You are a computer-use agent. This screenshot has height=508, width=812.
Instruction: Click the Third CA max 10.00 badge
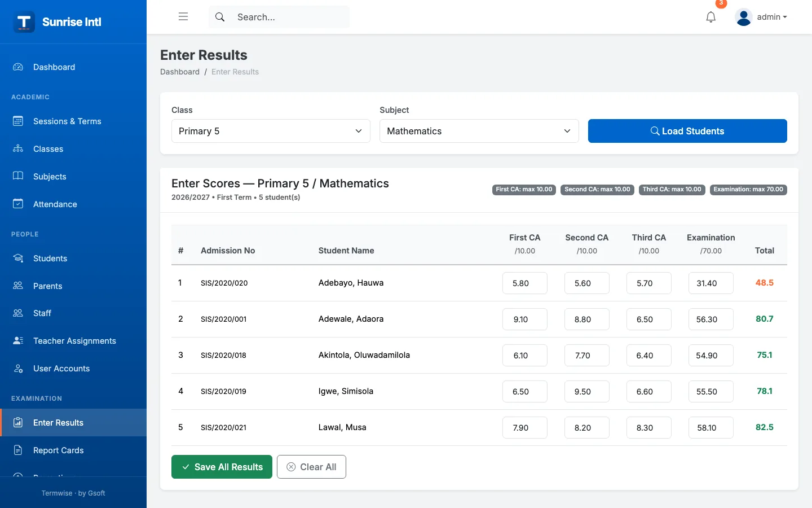tap(672, 190)
